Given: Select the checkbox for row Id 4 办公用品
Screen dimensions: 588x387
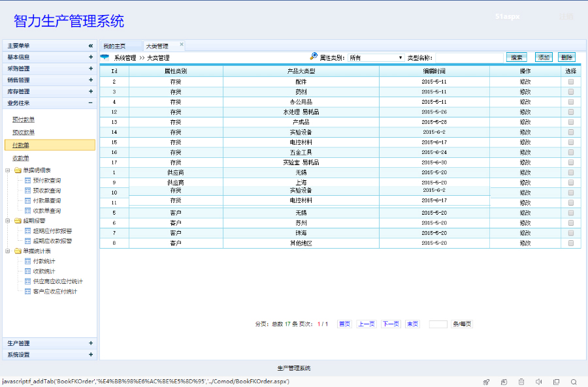Looking at the screenshot, I should point(571,102).
